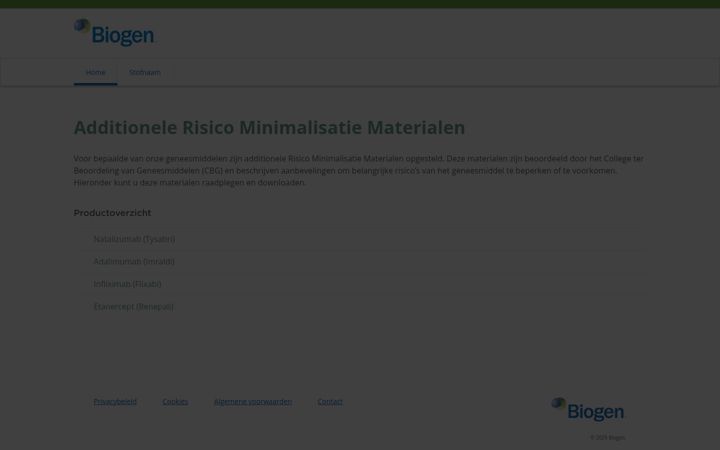View Algemene voorwaarden in the footer

[x=253, y=402]
